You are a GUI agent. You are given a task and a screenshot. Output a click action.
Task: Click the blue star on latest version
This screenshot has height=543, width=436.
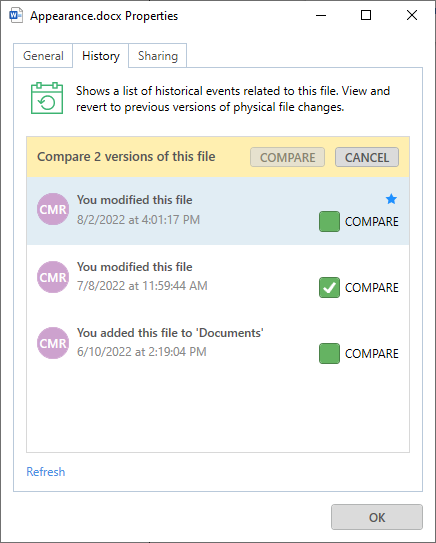coord(391,199)
